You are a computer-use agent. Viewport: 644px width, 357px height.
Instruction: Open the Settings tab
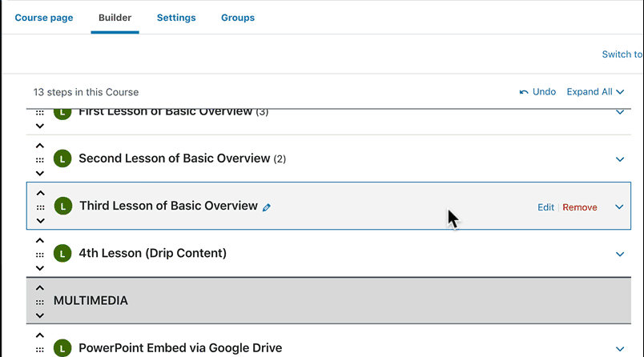click(176, 18)
